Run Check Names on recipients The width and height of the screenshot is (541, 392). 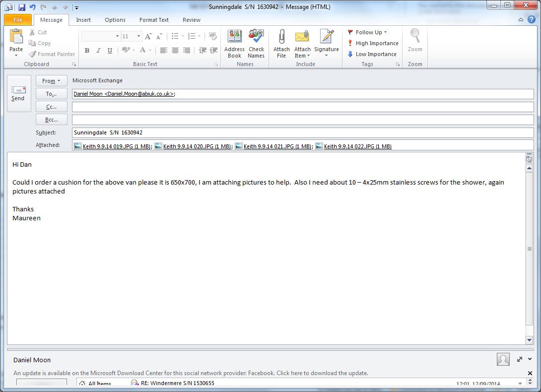256,44
